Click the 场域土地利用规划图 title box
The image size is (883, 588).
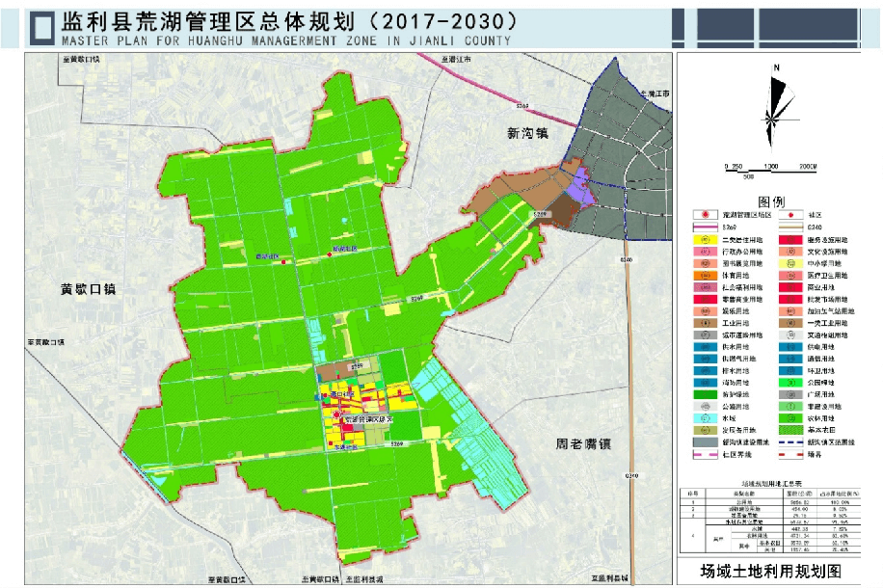tap(775, 571)
